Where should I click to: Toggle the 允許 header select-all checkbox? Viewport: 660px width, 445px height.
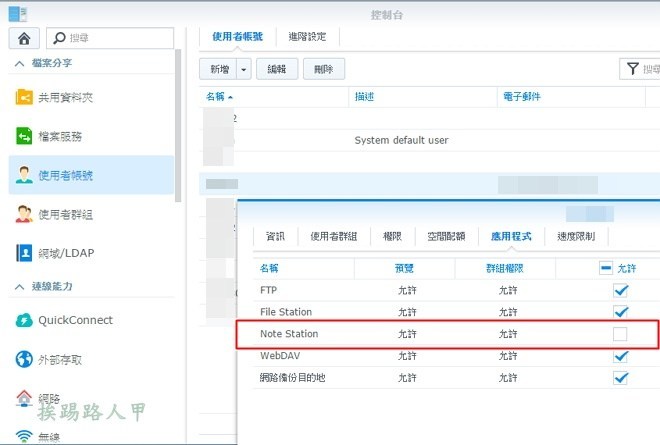[605, 268]
